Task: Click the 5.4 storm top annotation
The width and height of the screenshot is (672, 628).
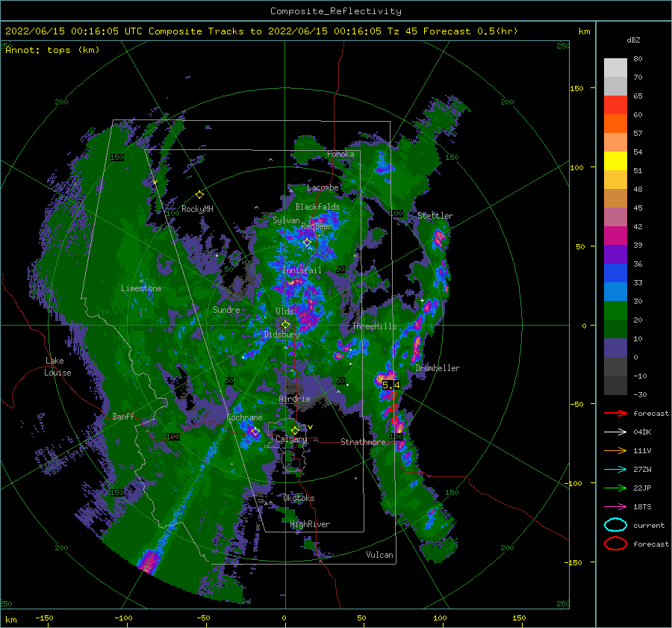Action: click(391, 385)
